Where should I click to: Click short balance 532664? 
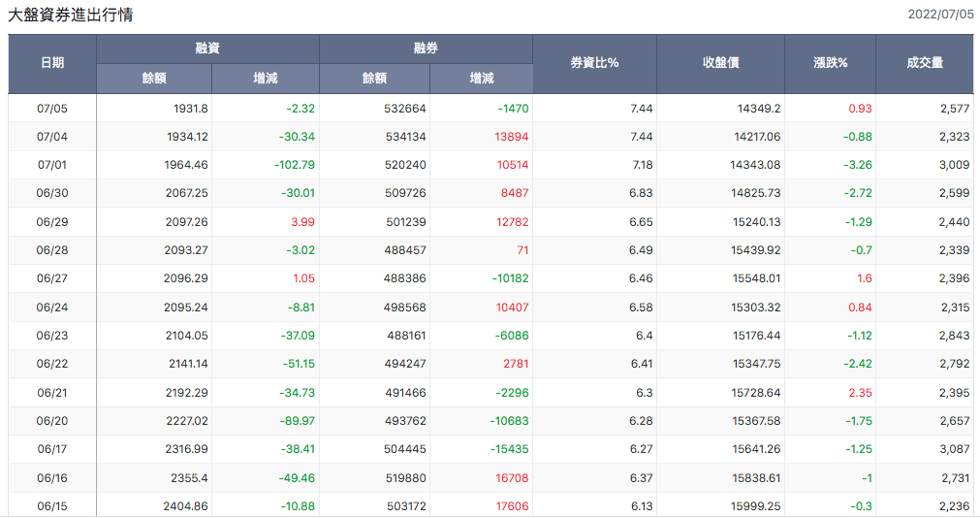tap(405, 109)
